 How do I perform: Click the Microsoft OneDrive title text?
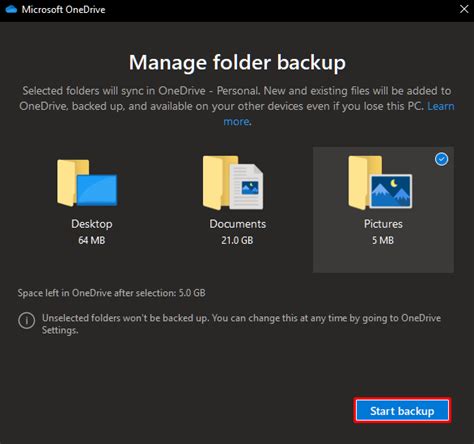pos(63,9)
